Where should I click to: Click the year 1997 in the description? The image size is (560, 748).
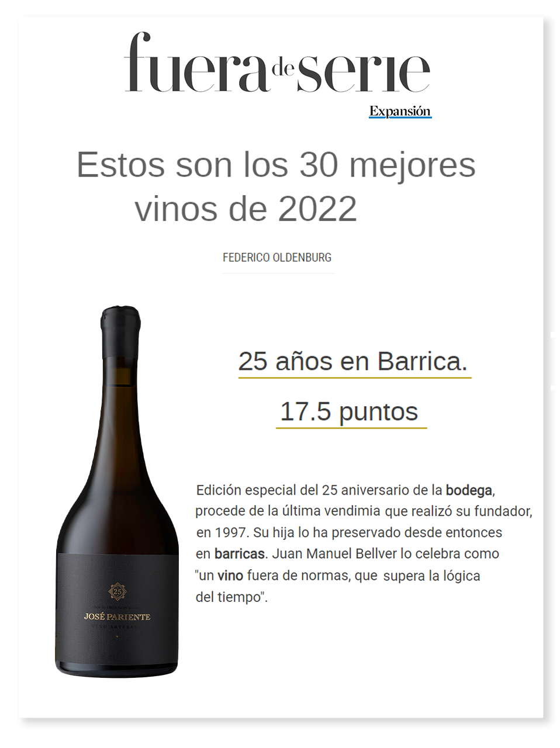pyautogui.click(x=230, y=532)
